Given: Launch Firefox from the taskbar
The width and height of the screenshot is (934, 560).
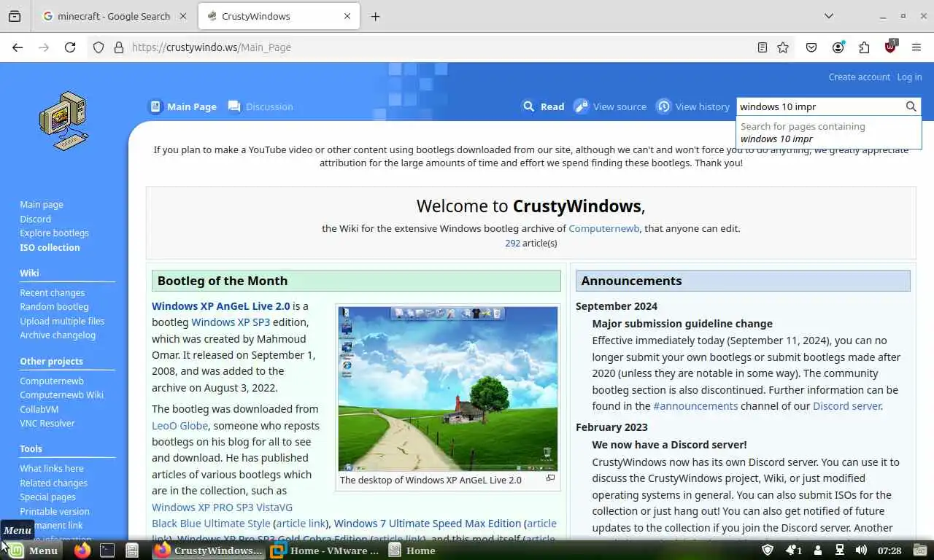Looking at the screenshot, I should tap(82, 551).
